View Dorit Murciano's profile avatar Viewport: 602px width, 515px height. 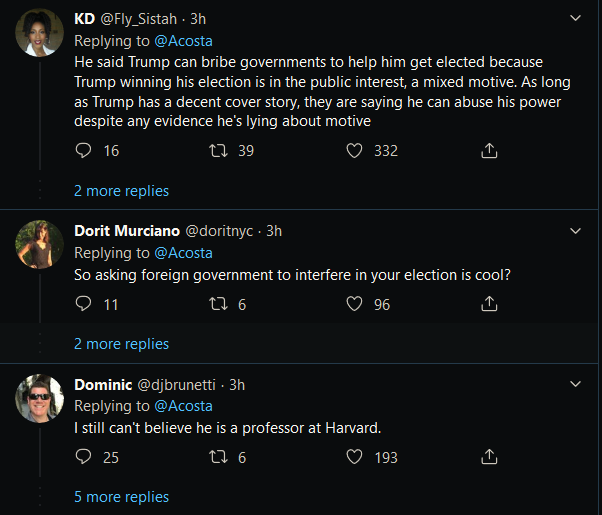click(41, 245)
